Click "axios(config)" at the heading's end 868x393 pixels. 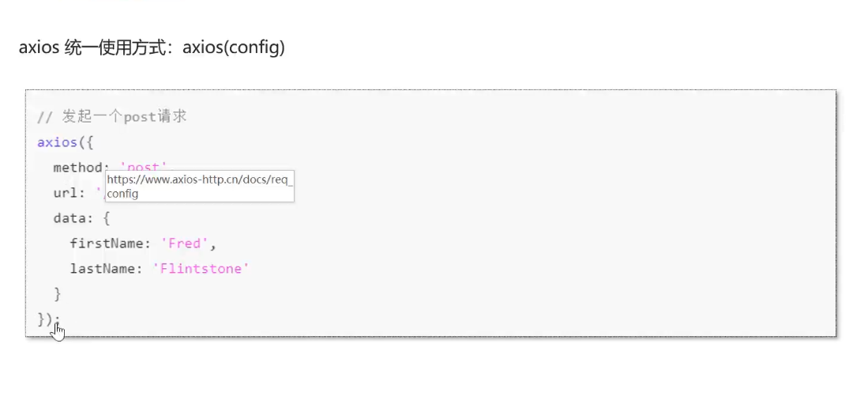pos(234,47)
